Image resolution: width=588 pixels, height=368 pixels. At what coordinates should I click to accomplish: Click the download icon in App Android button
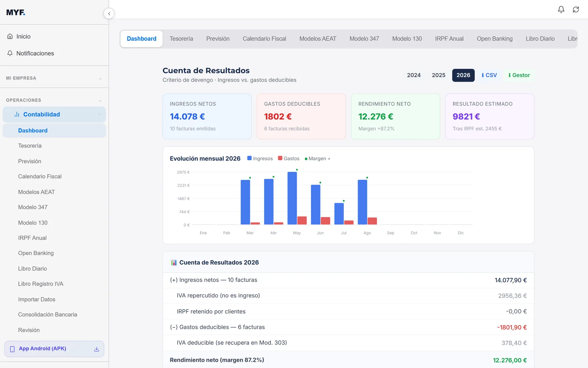(97, 349)
